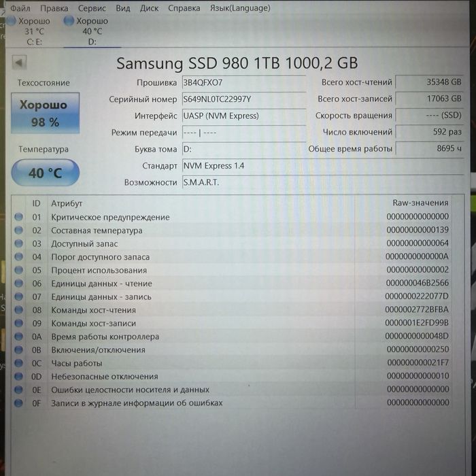This screenshot has width=476, height=476.
Task: Click the health status orb for D: disk
Action: coord(69,20)
